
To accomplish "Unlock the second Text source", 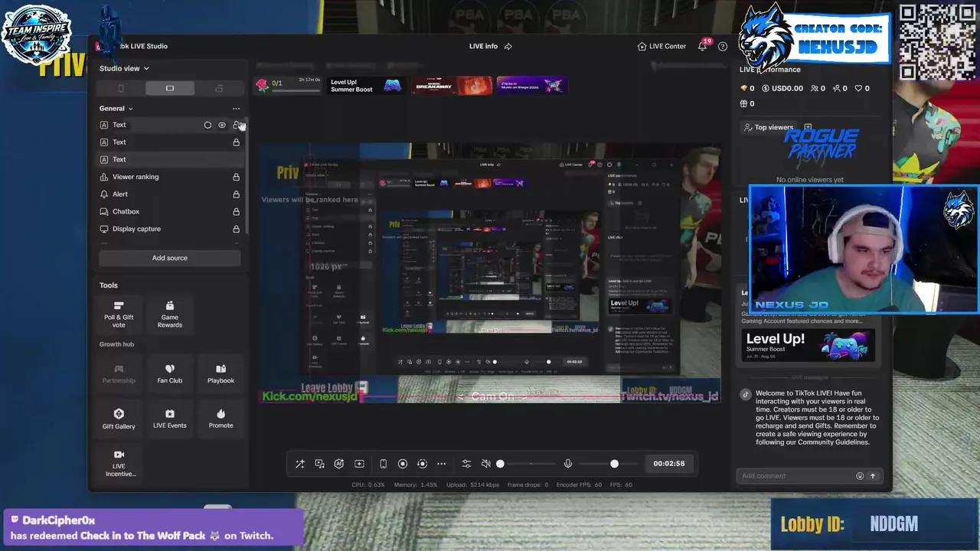I will 237,142.
